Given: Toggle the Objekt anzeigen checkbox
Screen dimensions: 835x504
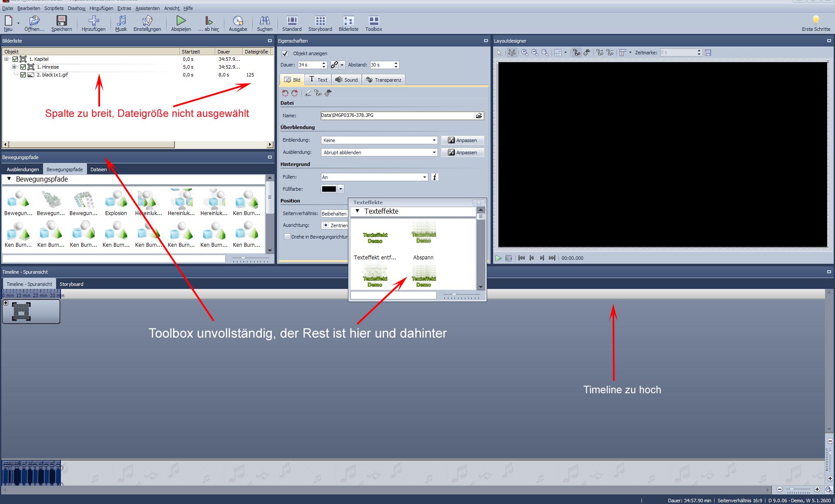Looking at the screenshot, I should pyautogui.click(x=285, y=53).
